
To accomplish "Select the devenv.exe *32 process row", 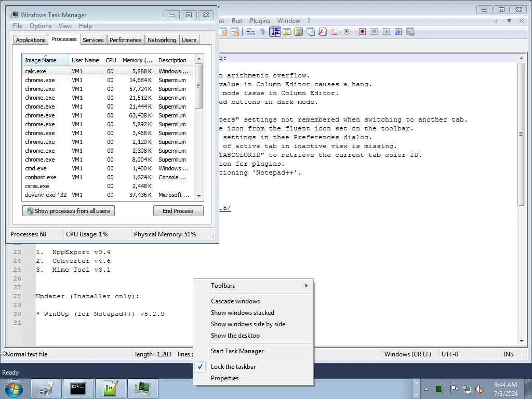I will pos(108,195).
